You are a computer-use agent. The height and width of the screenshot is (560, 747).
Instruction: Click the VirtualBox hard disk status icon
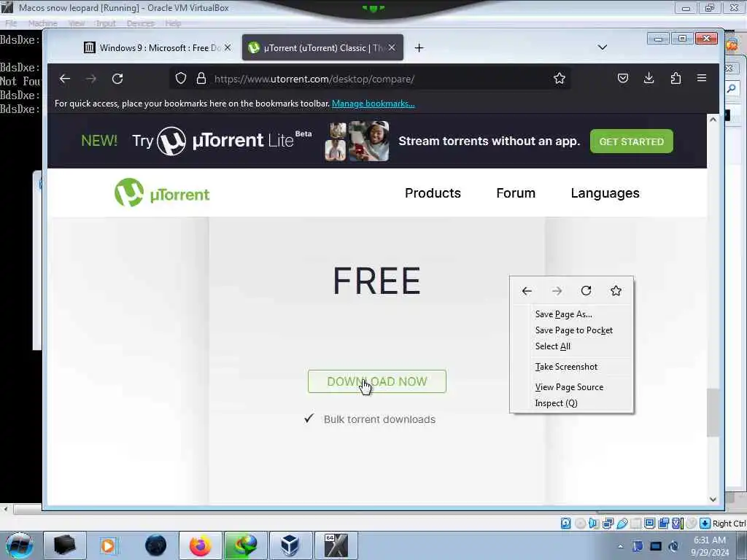pyautogui.click(x=565, y=524)
